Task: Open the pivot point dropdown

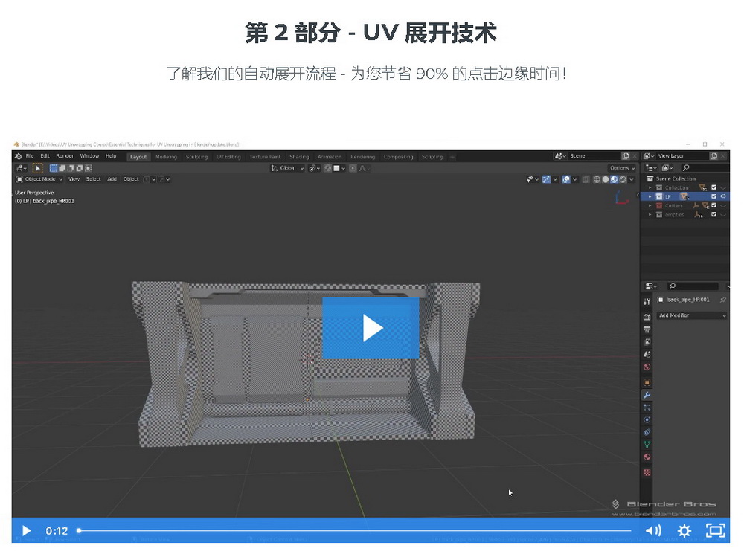Action: click(x=314, y=168)
